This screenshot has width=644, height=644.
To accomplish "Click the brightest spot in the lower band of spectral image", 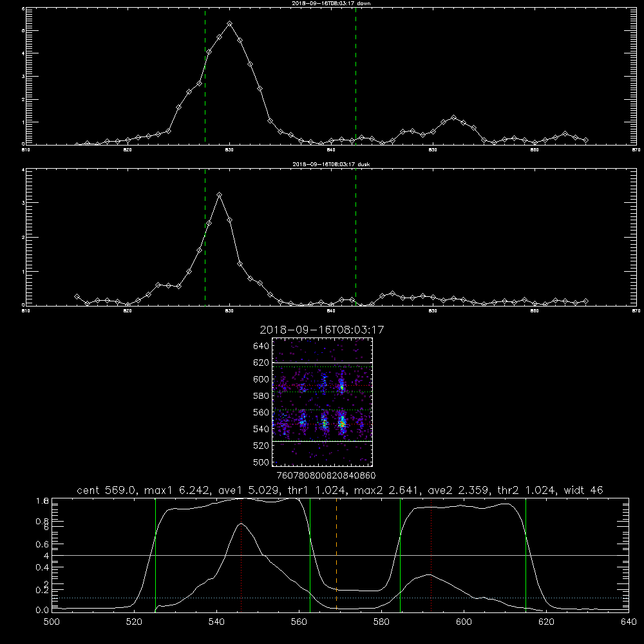I will (342, 423).
